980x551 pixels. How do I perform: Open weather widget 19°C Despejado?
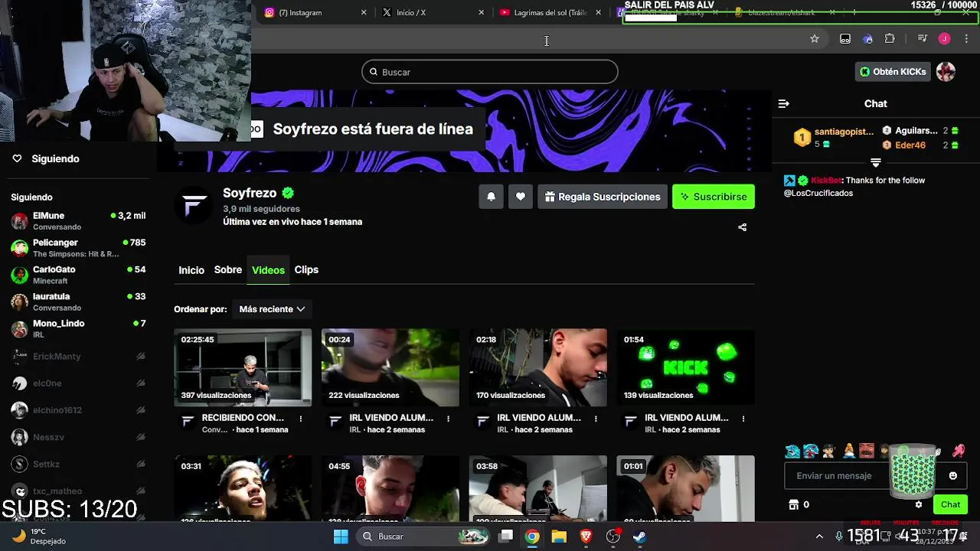pyautogui.click(x=40, y=536)
